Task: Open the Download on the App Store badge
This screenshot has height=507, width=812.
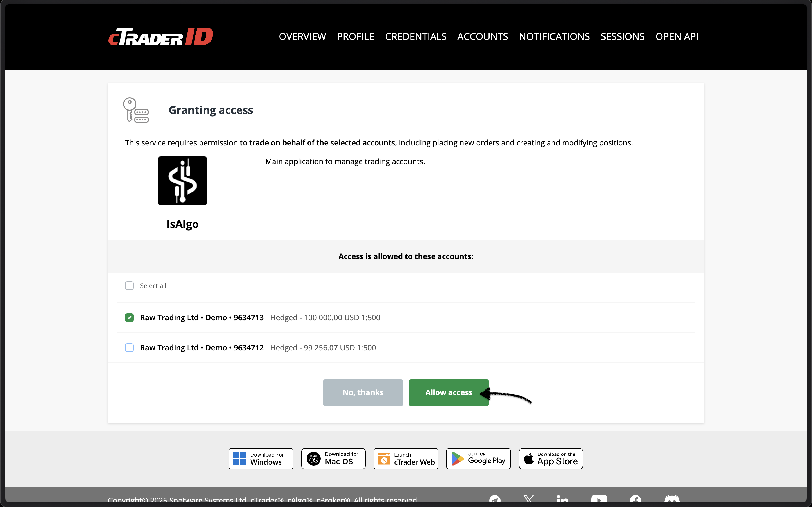Action: click(550, 458)
